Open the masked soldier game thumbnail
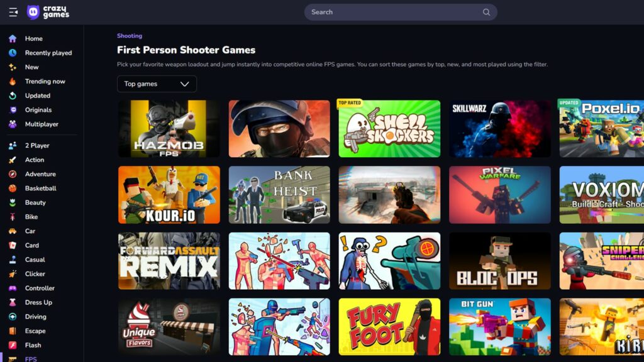This screenshot has height=362, width=644. tap(279, 129)
